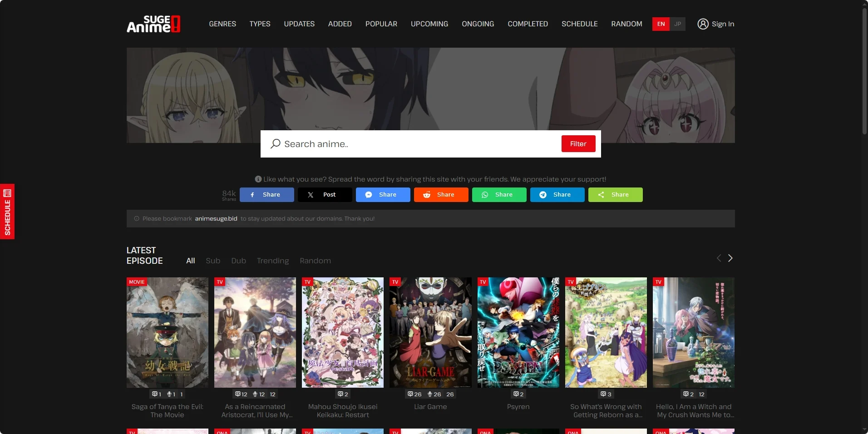Screen dimensions: 868x434
Task: Click Mahou Shoujo Ikusei Keikaku: Restart title
Action: coord(343,411)
